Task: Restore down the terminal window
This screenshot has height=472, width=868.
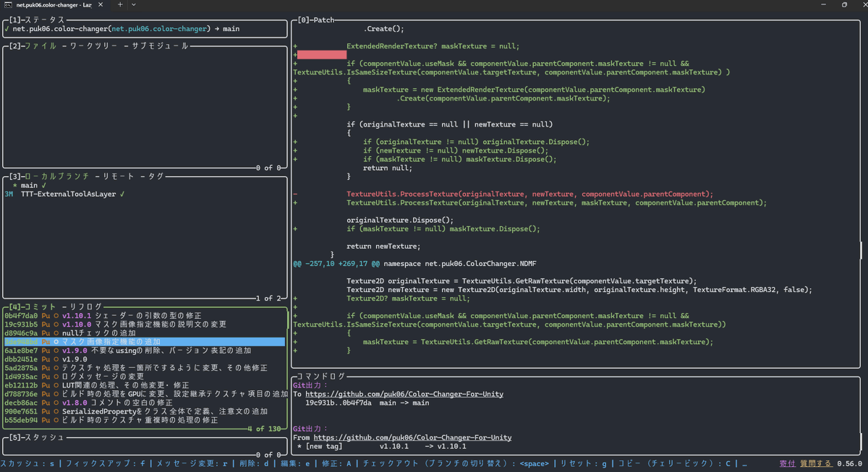Action: click(844, 5)
